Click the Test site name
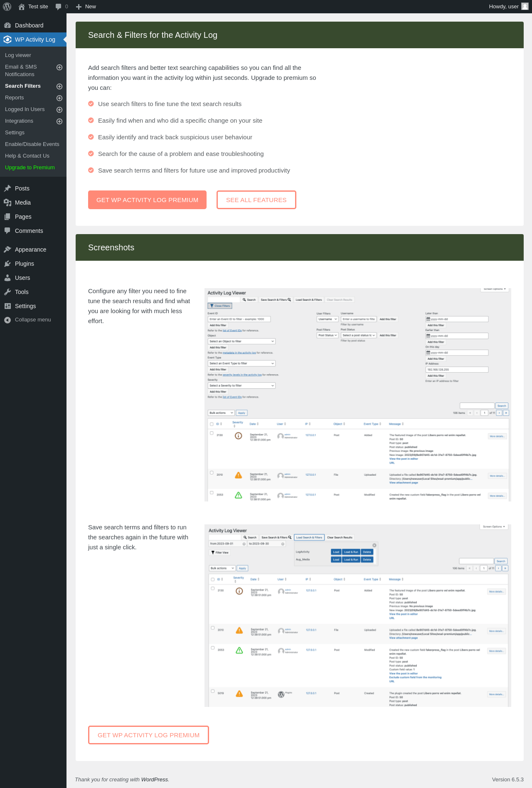 (38, 7)
